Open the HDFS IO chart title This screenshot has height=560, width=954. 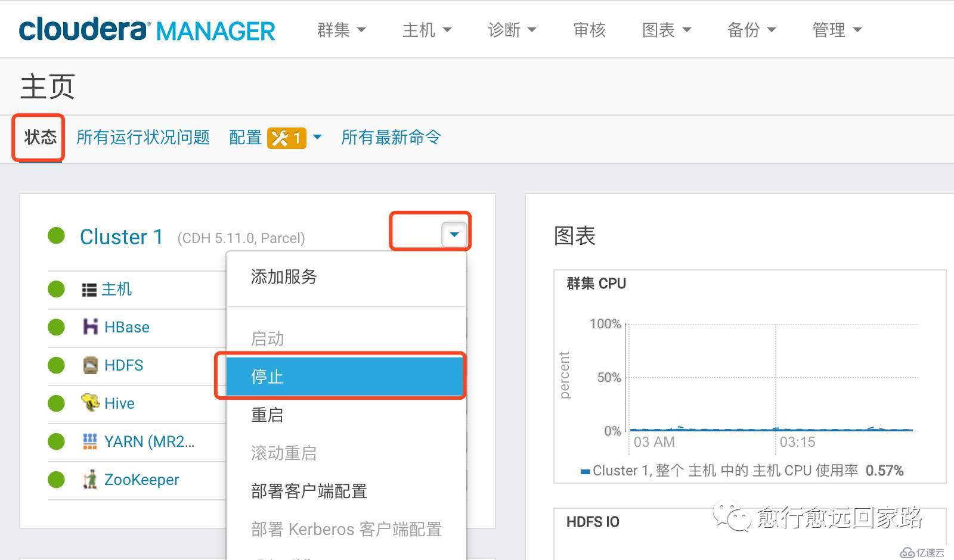pos(593,522)
